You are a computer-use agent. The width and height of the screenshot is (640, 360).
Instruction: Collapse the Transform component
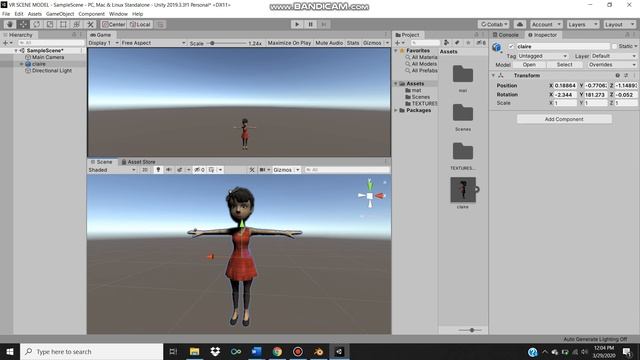(493, 76)
